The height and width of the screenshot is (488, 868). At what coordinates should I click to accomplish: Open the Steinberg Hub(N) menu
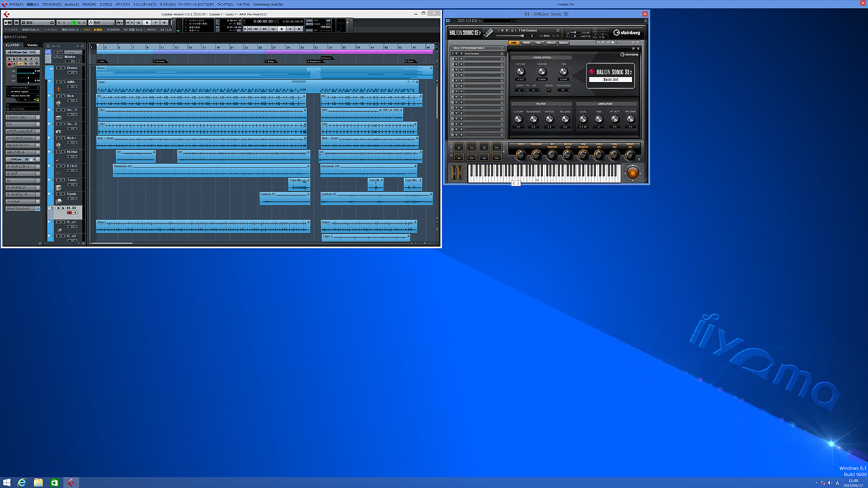(268, 4)
